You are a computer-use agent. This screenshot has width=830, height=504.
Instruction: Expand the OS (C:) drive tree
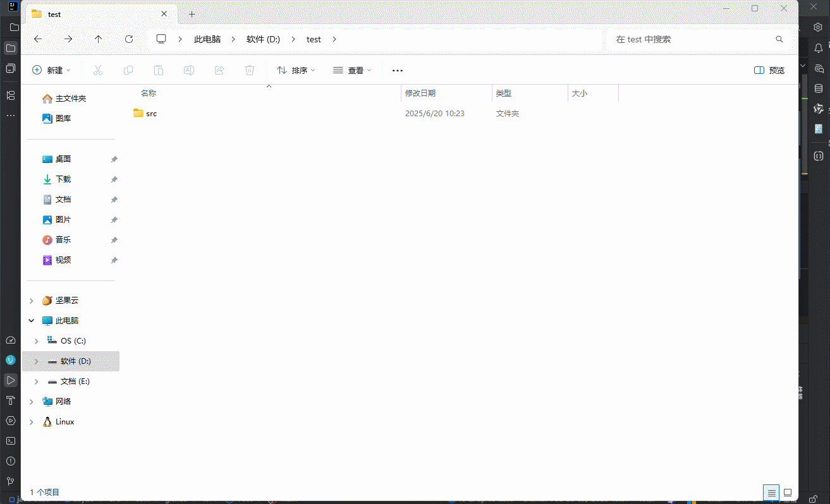[x=36, y=341]
